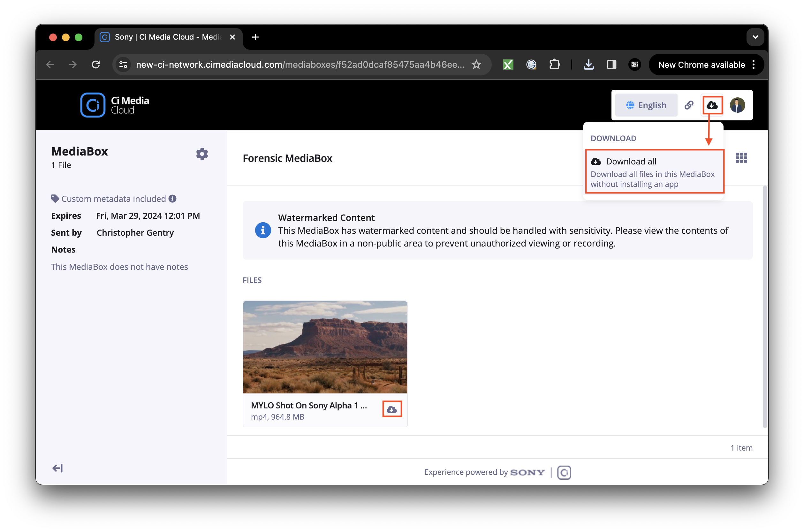Download the MYLO Shot file via its cloud button
The image size is (804, 532).
pos(392,409)
